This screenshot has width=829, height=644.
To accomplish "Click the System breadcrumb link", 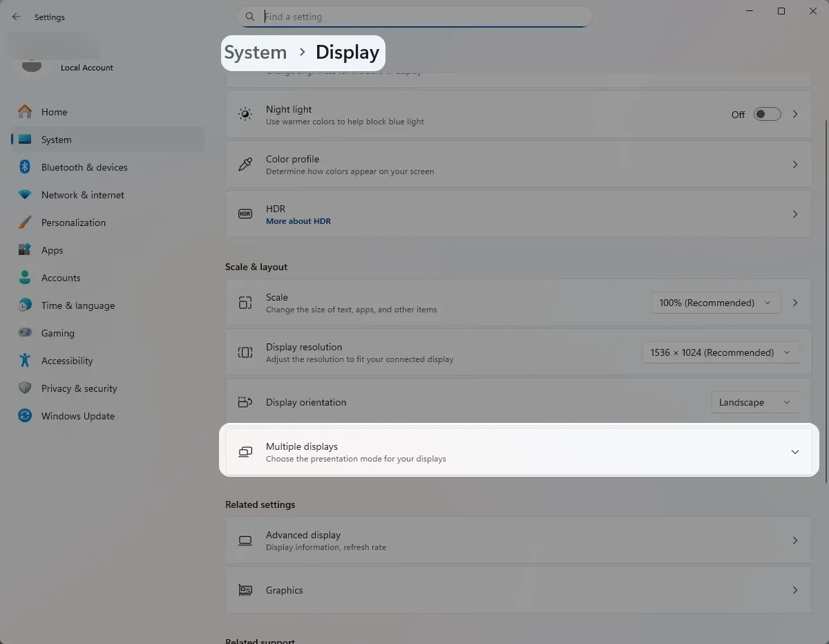I will pos(255,53).
